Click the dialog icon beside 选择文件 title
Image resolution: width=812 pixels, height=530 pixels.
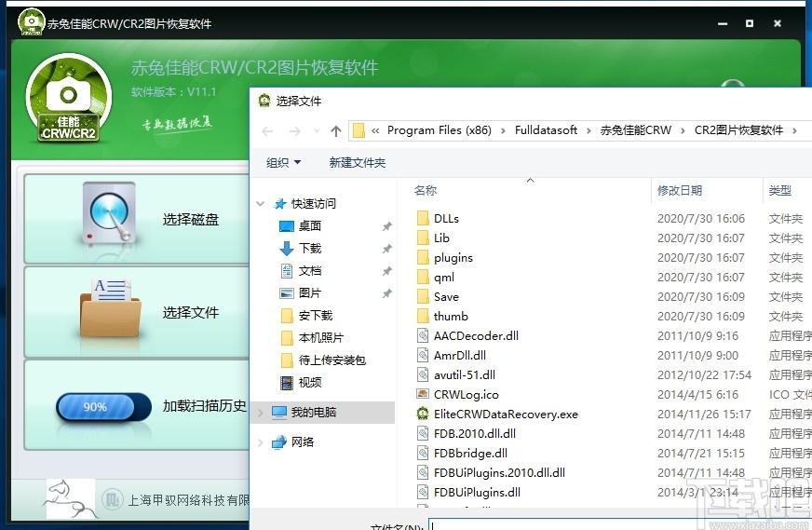(x=264, y=101)
